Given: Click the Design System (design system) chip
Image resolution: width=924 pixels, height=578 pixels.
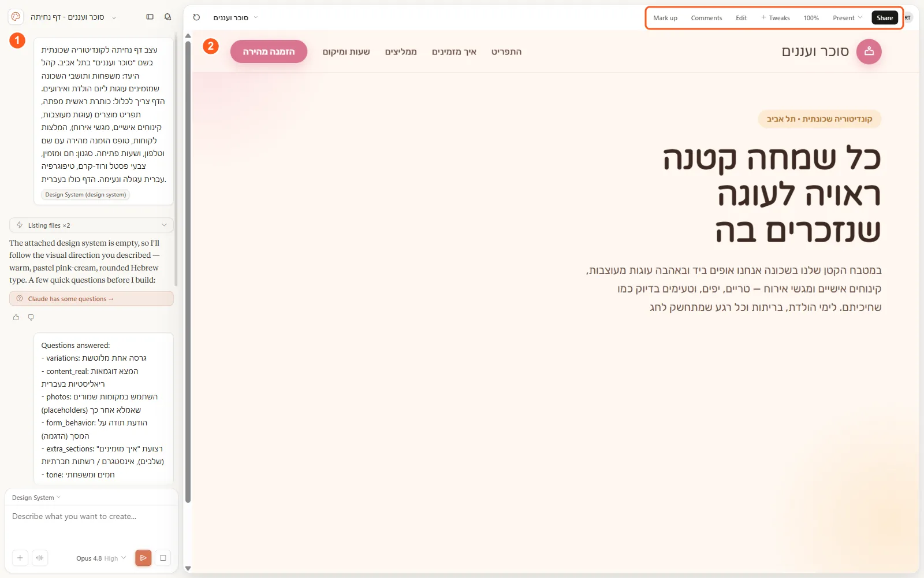Looking at the screenshot, I should pos(85,195).
